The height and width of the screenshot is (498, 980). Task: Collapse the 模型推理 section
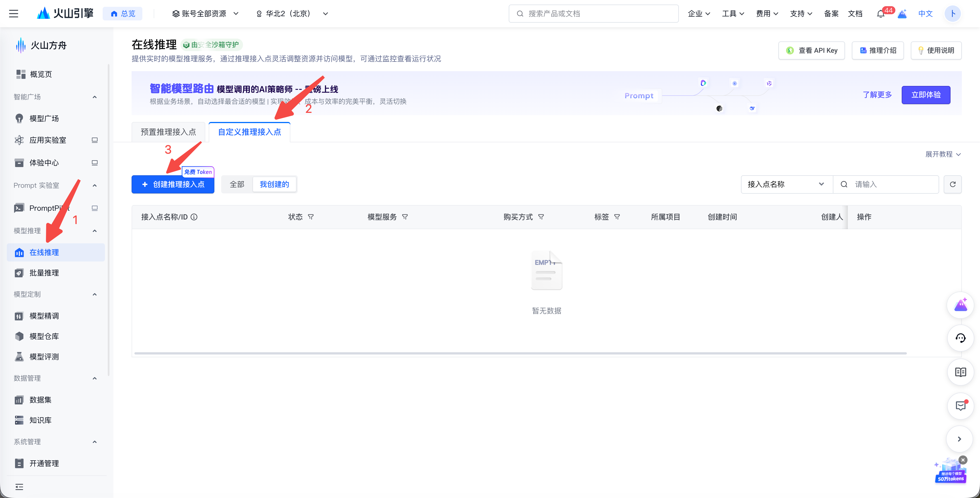pos(95,231)
